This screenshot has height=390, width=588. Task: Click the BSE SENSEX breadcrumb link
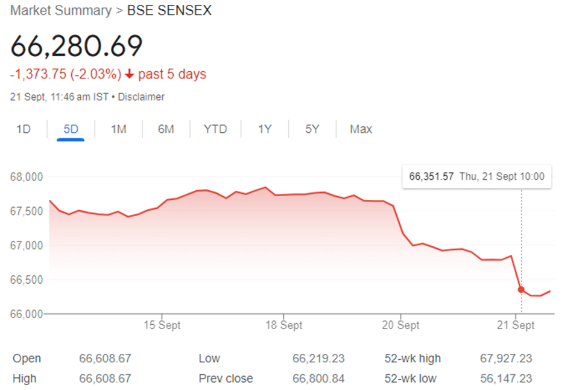tap(169, 10)
